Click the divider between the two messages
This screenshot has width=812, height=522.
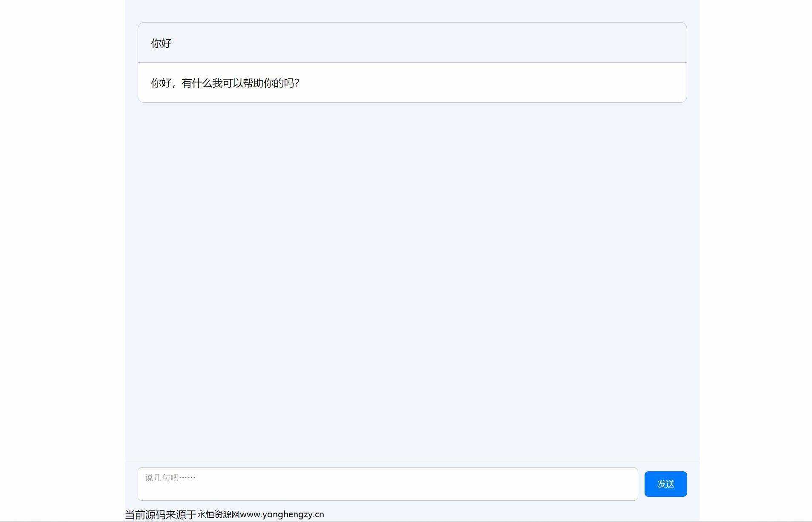coord(412,62)
